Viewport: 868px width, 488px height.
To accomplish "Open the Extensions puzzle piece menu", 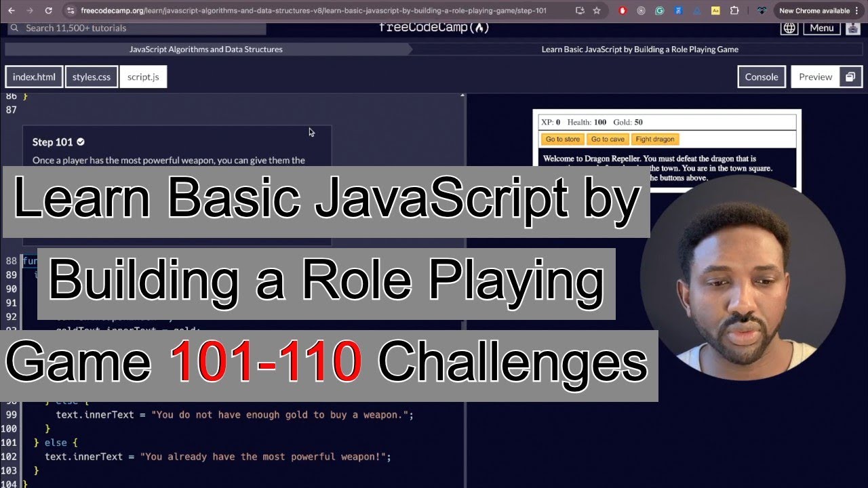I will click(x=734, y=11).
